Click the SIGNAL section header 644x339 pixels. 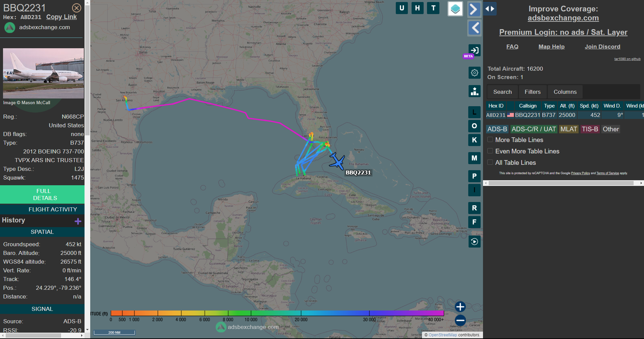pos(42,309)
